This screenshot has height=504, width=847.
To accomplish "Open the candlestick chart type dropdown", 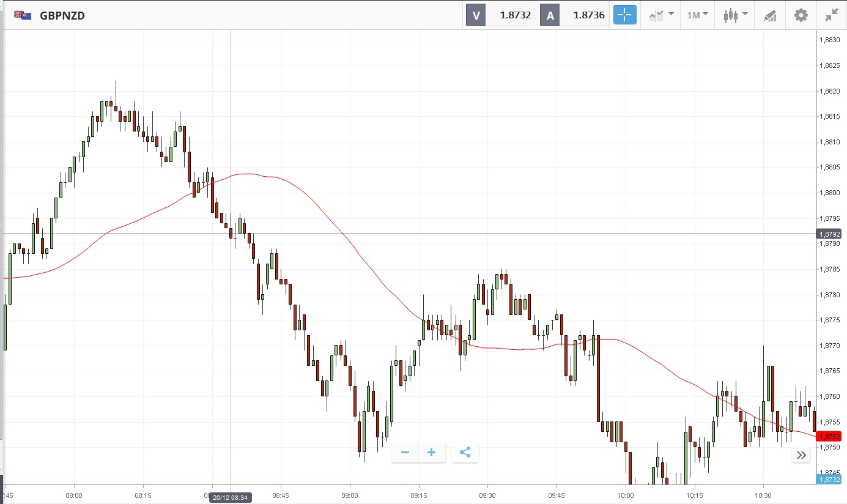I will (734, 15).
